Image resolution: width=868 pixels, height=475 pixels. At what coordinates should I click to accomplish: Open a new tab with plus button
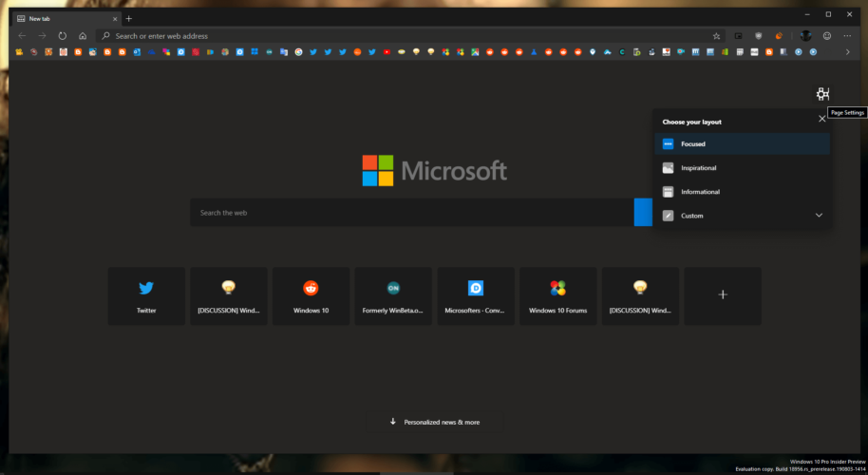[x=129, y=19]
